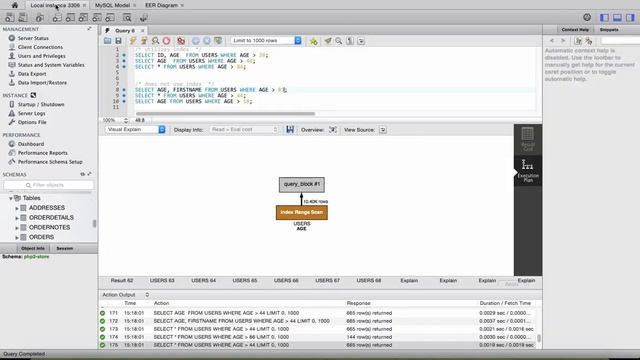Create new schema toolbar icon
This screenshot has height=360, width=640.
(x=57, y=18)
